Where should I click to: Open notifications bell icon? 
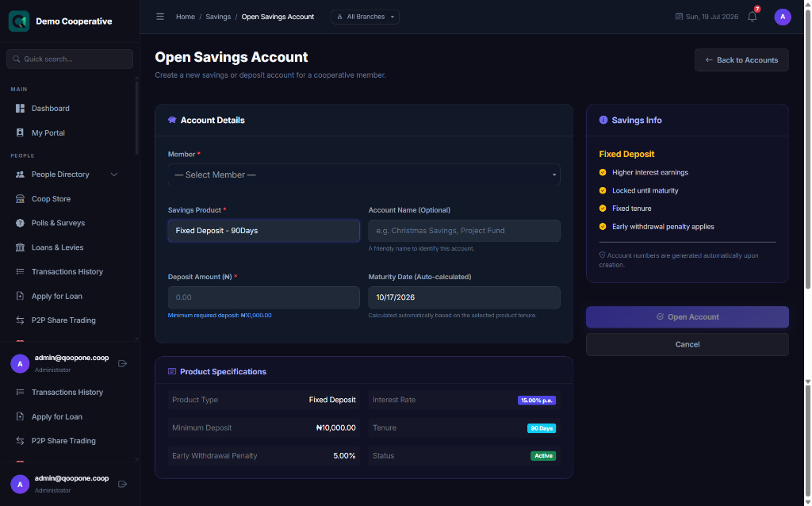coord(753,17)
